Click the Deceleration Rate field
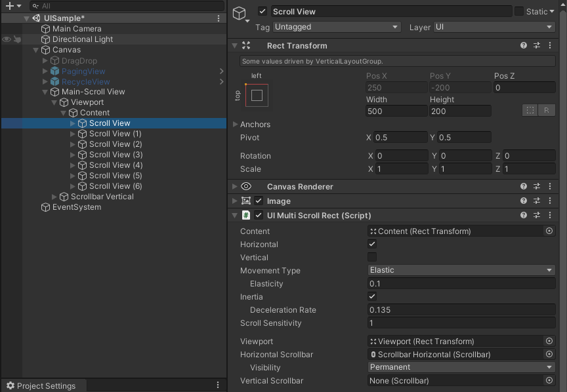Viewport: 567px width, 392px height. point(461,309)
